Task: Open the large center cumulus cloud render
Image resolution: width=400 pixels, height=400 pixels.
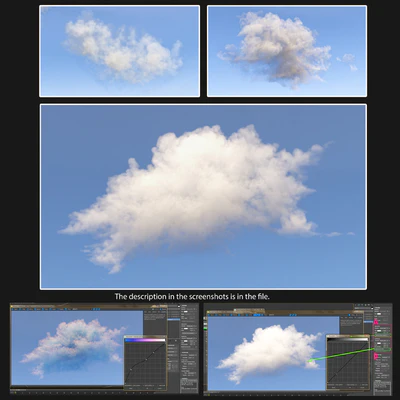Action: (x=203, y=197)
